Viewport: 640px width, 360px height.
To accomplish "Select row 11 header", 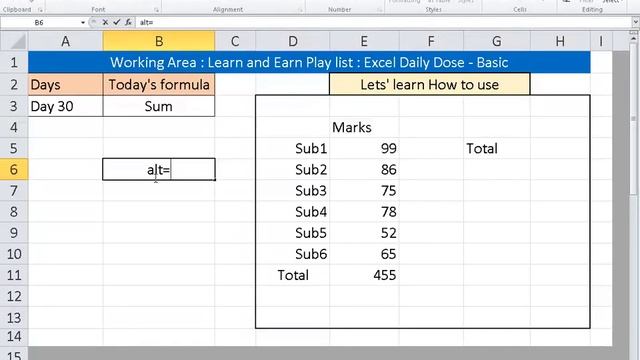I will click(x=14, y=275).
